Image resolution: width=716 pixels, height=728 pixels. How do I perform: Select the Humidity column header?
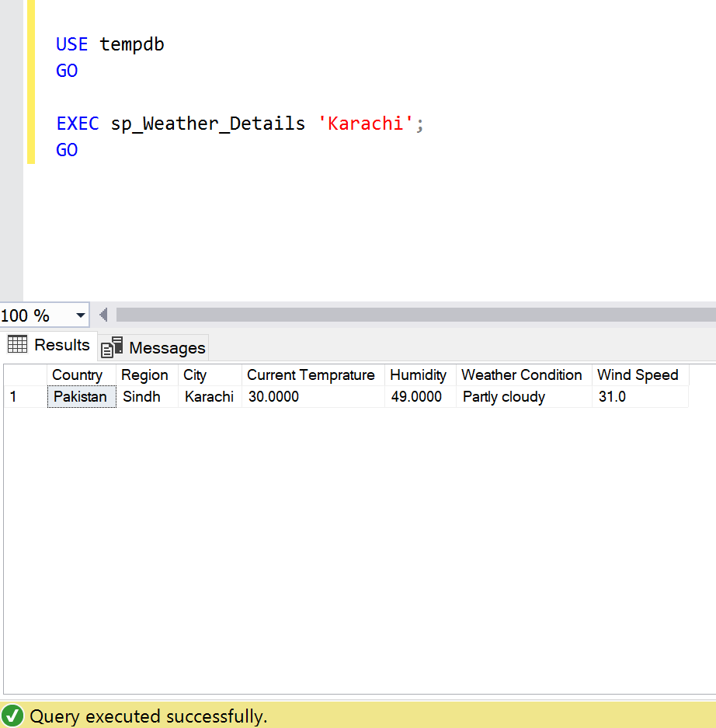[x=419, y=375]
